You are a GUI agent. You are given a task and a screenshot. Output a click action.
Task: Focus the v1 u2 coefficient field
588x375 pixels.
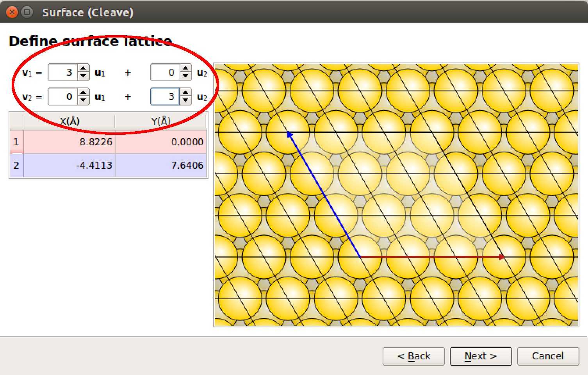coord(165,73)
